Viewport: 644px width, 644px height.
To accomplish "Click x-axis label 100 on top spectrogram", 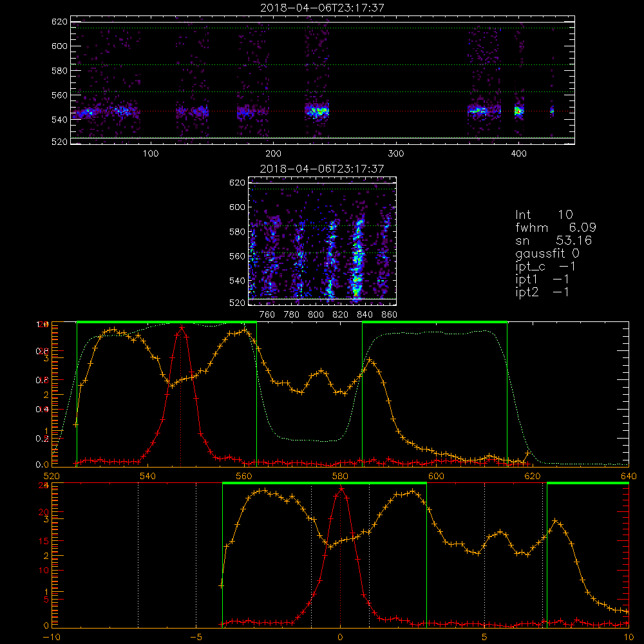I will click(151, 154).
